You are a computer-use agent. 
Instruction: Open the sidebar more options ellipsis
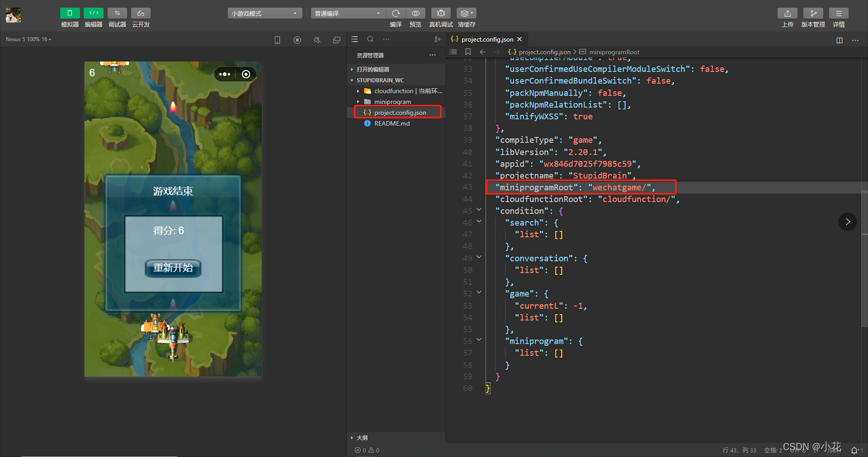386,39
